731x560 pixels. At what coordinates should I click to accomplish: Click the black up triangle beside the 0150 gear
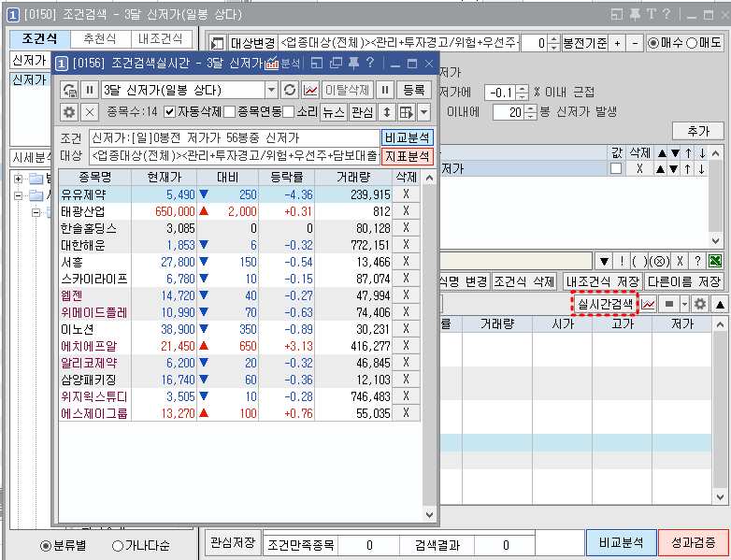(720, 305)
